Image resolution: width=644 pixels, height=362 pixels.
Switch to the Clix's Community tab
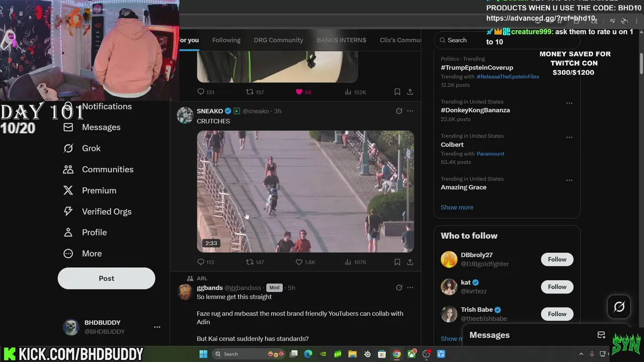click(x=400, y=40)
